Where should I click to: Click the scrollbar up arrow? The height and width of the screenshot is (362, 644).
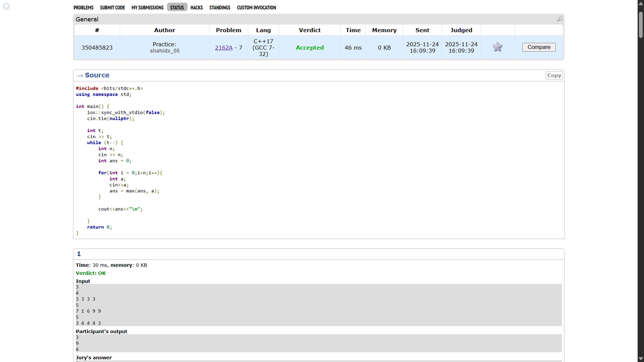tap(640, 3)
